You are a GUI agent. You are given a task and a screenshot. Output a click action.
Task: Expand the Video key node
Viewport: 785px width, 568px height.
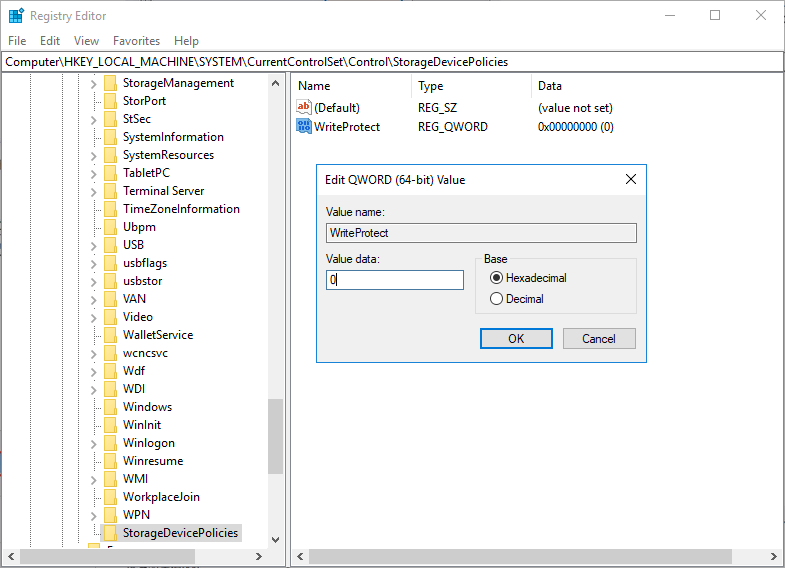tap(94, 317)
